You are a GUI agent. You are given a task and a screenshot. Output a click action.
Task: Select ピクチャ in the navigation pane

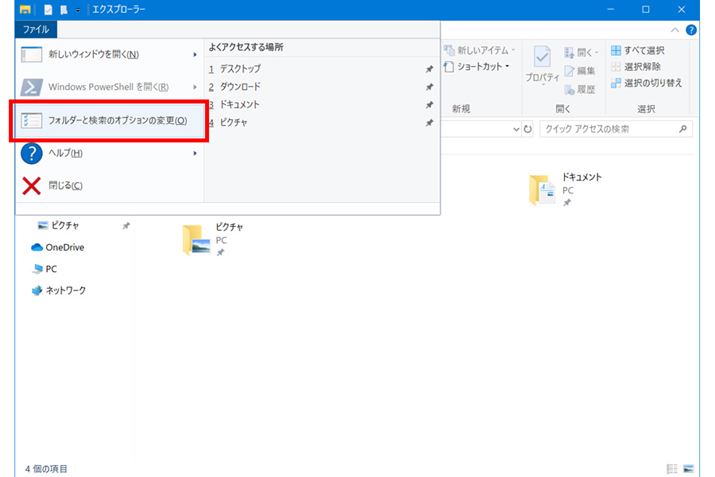click(58, 225)
